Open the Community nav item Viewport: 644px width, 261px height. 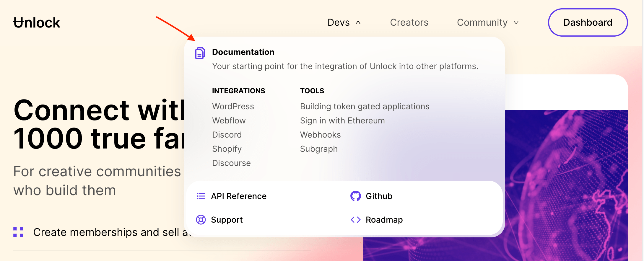[482, 22]
